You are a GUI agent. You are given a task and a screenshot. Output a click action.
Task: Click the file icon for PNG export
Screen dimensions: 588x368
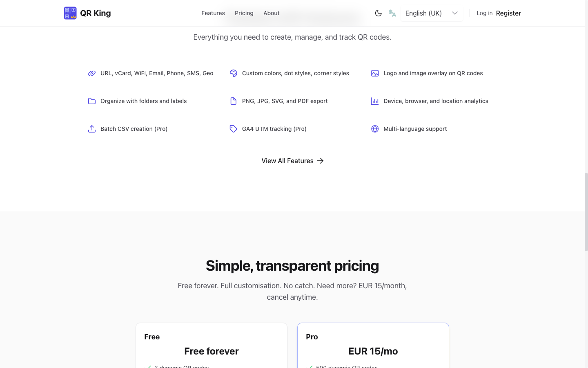point(234,101)
